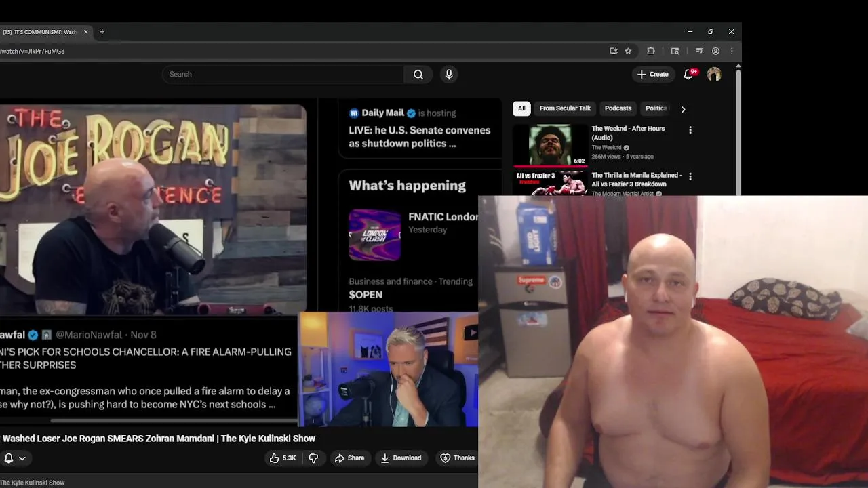Select the Podcasts chip
The image size is (868, 488).
coord(618,108)
